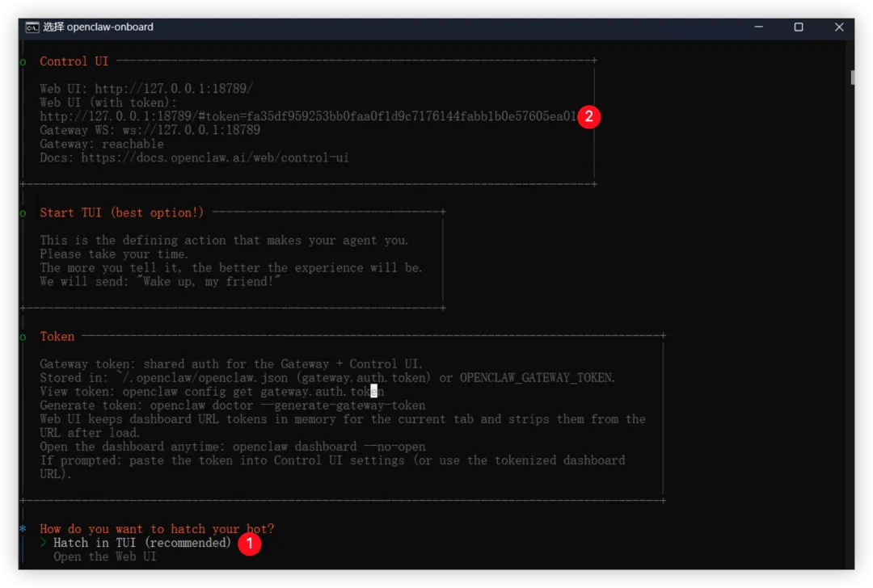Click 'We will send: "Wake up, my friend!"' line
The image size is (873, 588).
tap(160, 282)
